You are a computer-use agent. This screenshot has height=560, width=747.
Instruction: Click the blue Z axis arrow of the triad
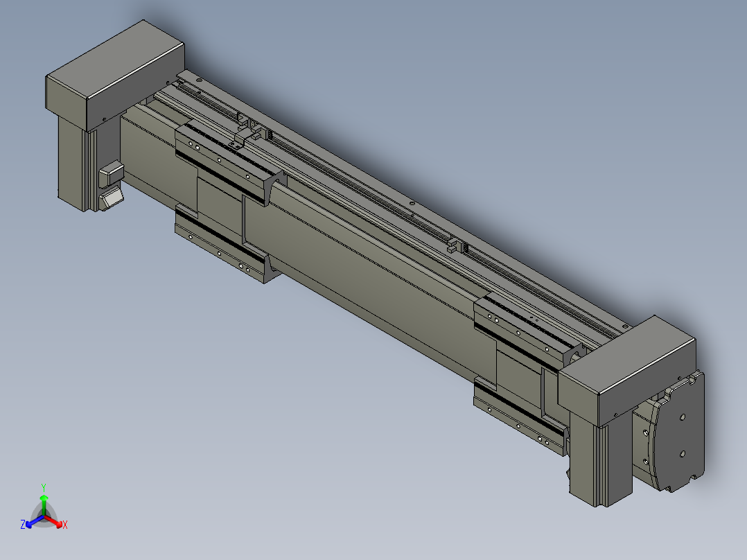coord(35,521)
